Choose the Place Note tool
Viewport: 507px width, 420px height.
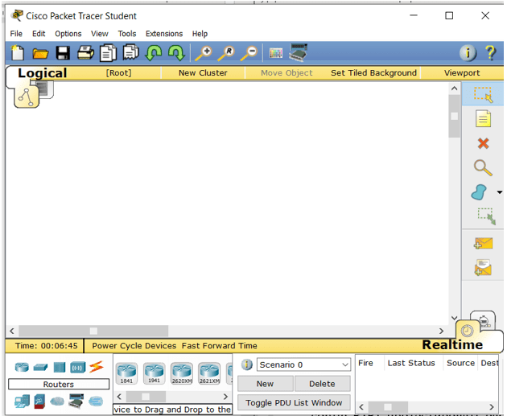point(483,118)
